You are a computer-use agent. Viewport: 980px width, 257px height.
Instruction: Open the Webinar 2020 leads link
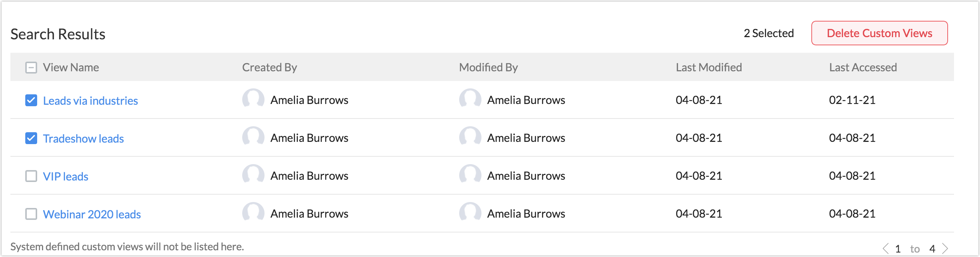(x=92, y=214)
